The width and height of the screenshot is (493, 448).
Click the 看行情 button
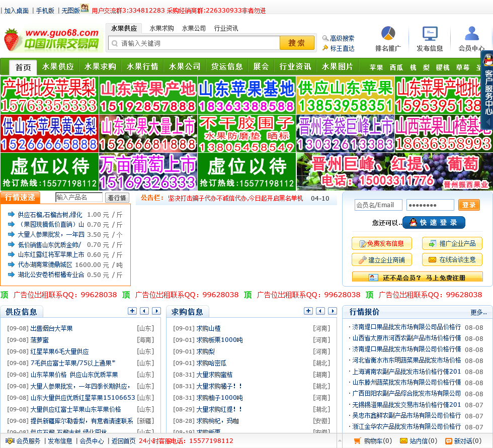pyautogui.click(x=117, y=198)
